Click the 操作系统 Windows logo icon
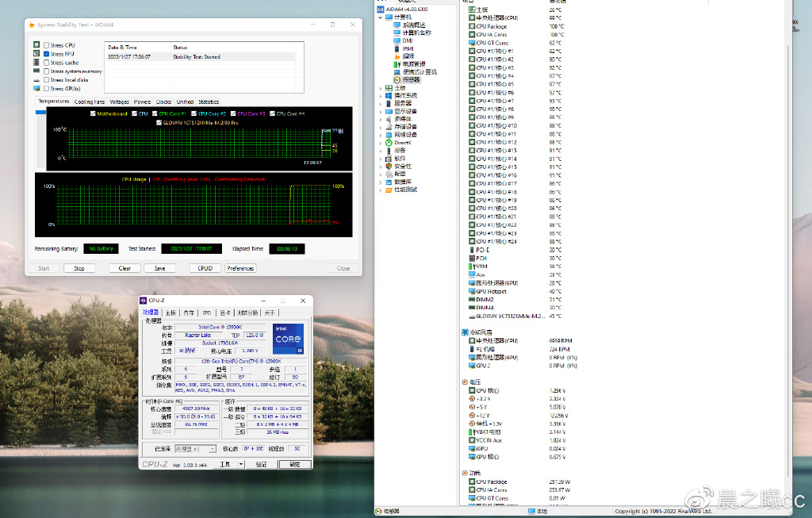Viewport: 812px width, 518px height. tap(389, 95)
